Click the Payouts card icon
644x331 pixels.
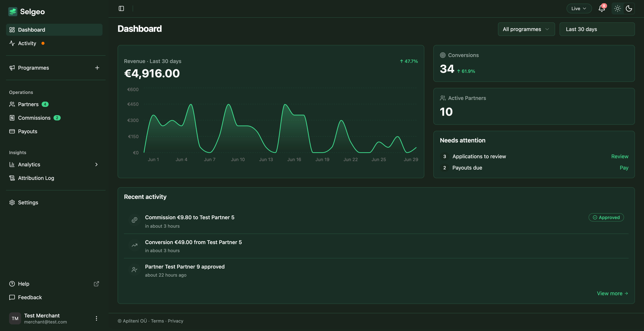pyautogui.click(x=12, y=131)
